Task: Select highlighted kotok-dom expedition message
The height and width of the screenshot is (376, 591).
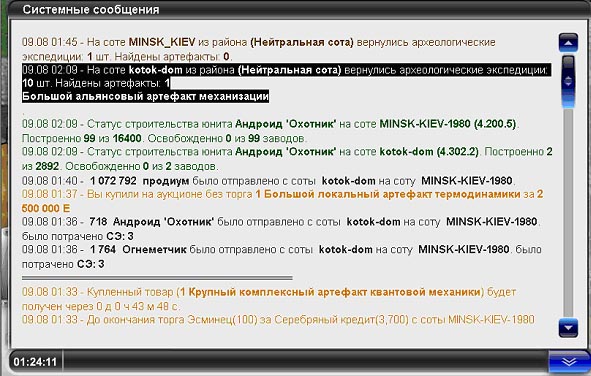Action: pos(286,83)
